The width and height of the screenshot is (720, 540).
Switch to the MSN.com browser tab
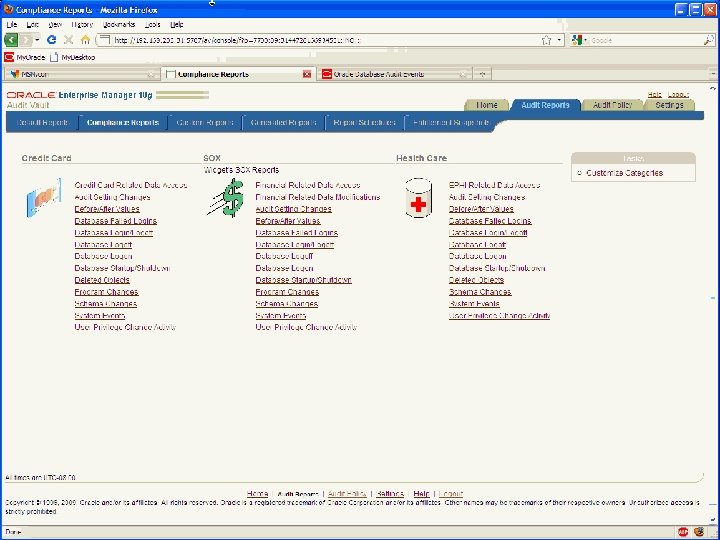click(82, 74)
